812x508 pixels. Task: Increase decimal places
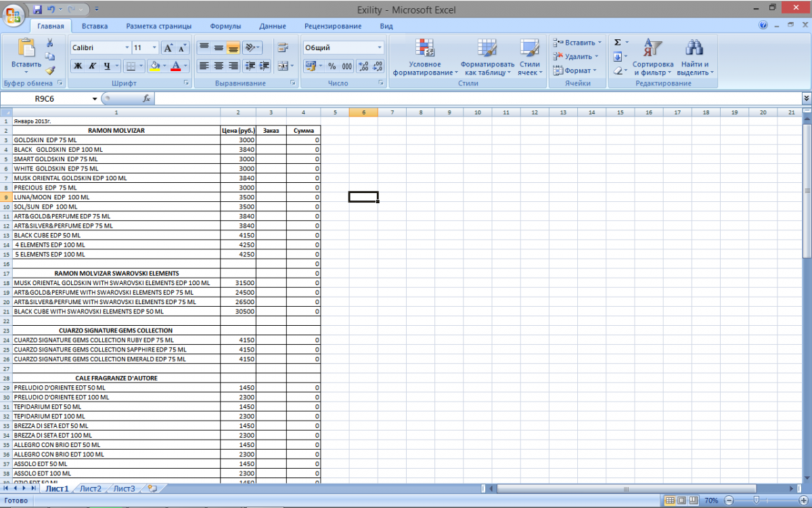pyautogui.click(x=363, y=66)
